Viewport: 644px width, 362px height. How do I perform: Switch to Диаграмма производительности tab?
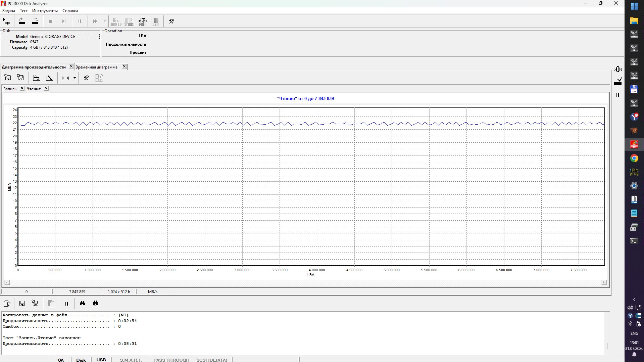(34, 67)
